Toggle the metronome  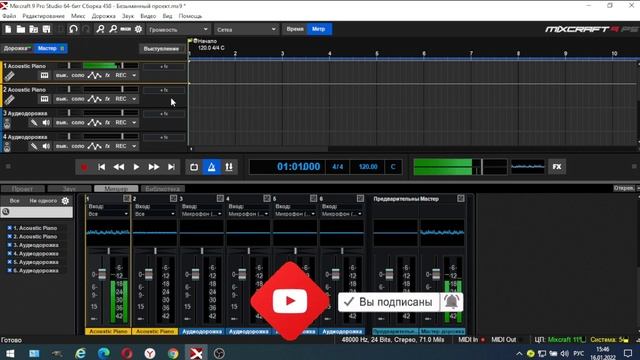(x=211, y=167)
